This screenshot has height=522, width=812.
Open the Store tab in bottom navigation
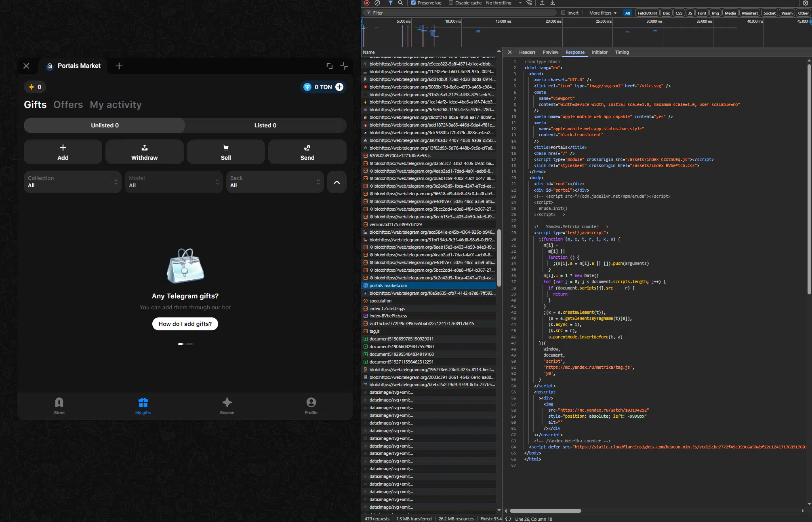point(59,406)
